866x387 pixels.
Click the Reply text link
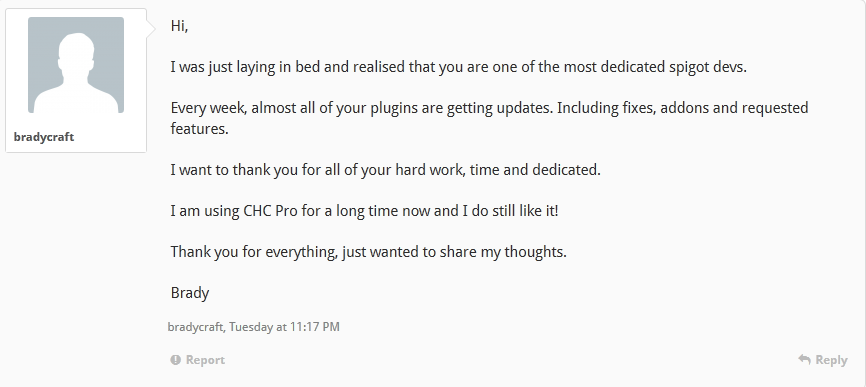click(x=831, y=360)
